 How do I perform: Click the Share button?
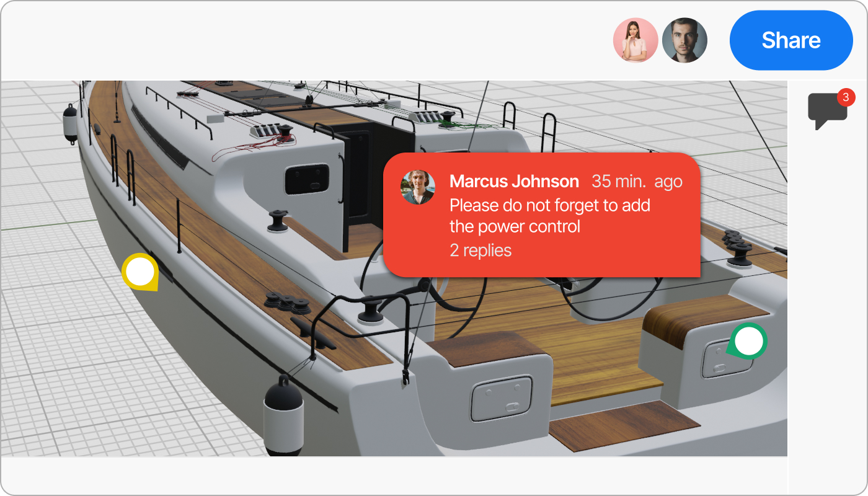click(x=791, y=40)
